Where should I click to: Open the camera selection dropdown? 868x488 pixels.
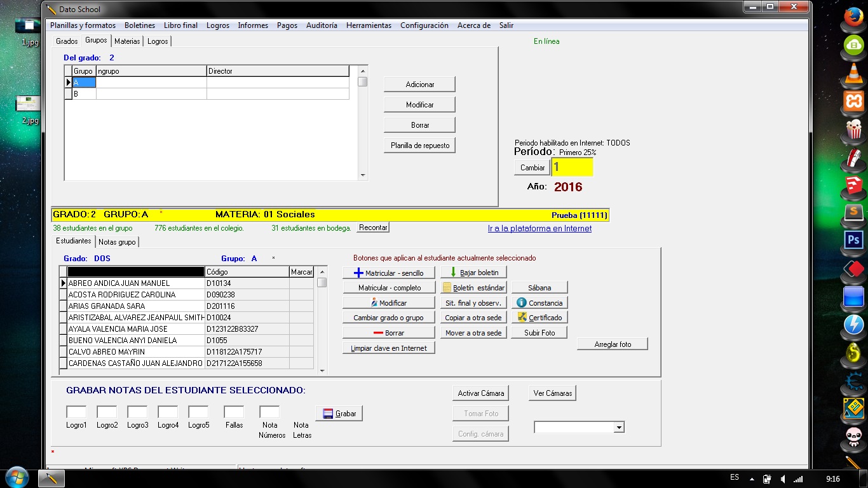[x=618, y=428]
